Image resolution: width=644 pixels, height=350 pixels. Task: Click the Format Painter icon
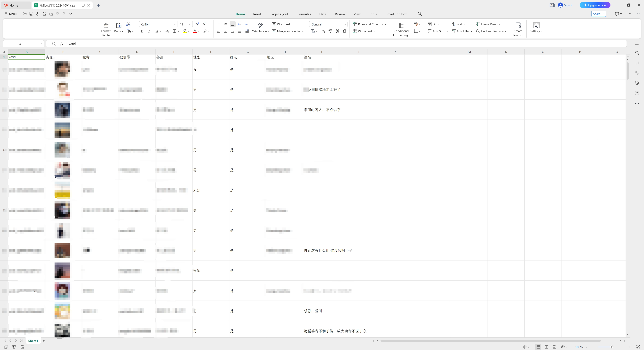click(106, 25)
